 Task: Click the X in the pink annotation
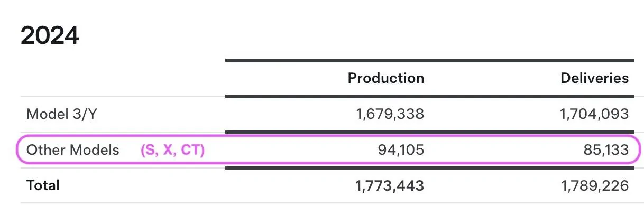click(x=168, y=150)
